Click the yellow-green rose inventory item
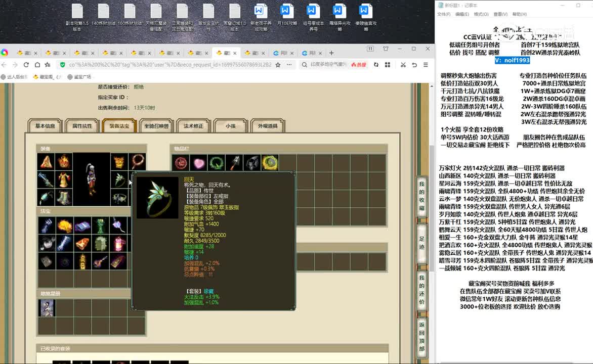 click(270, 163)
